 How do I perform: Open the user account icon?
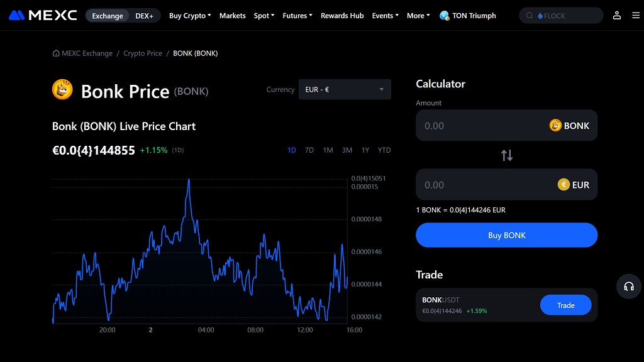(x=616, y=16)
